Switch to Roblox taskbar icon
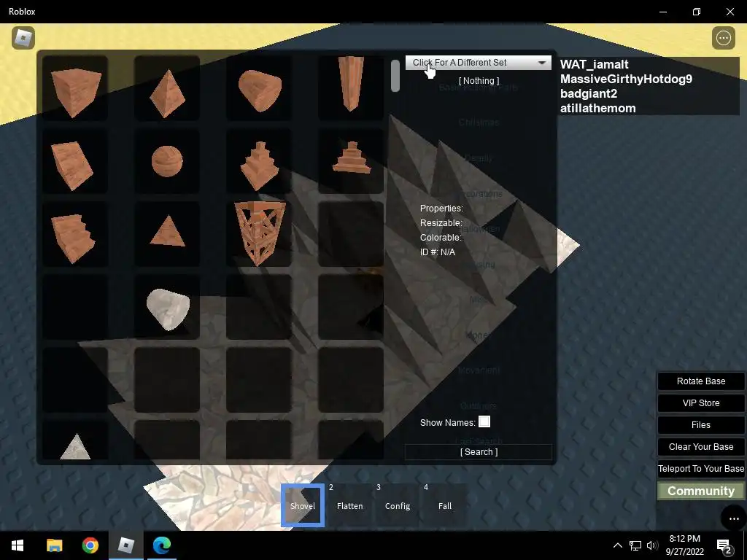 click(125, 545)
